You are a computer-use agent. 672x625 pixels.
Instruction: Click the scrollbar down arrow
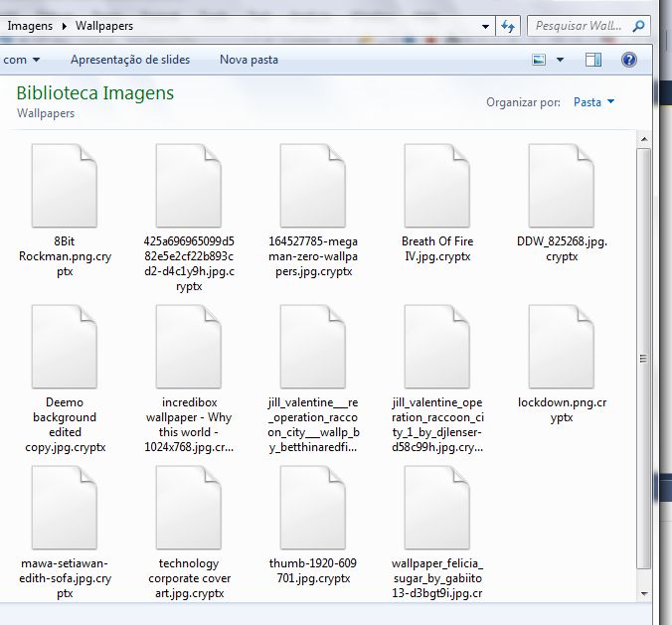[x=644, y=594]
